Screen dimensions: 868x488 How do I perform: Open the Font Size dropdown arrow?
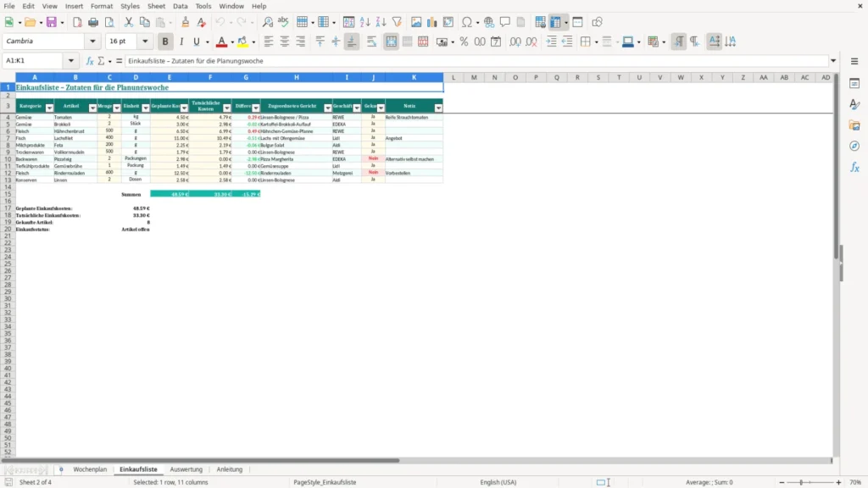145,42
